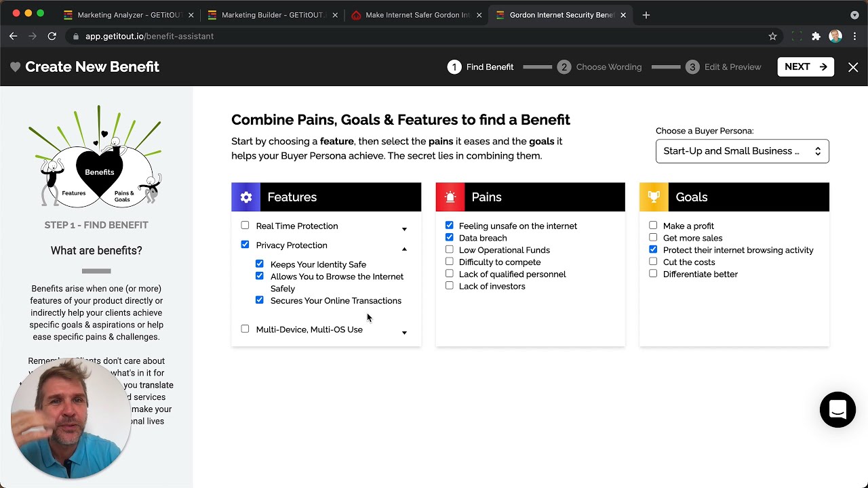Viewport: 868px width, 488px height.
Task: Go to step 2 Choose Wording
Action: pos(599,67)
